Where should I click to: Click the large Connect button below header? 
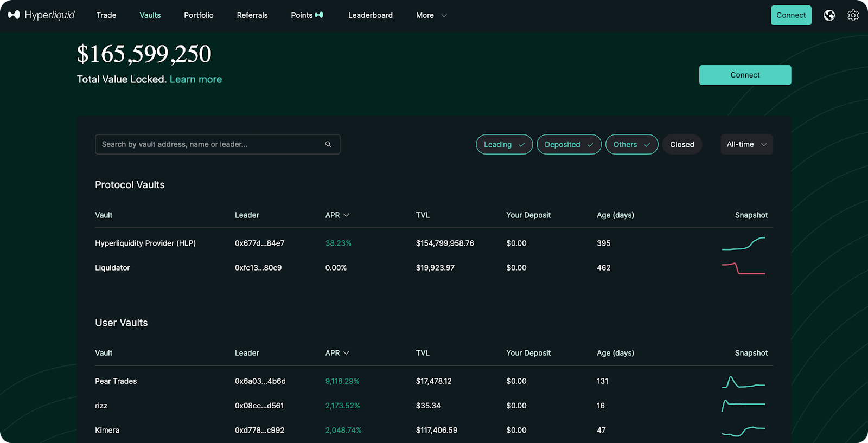coord(745,75)
